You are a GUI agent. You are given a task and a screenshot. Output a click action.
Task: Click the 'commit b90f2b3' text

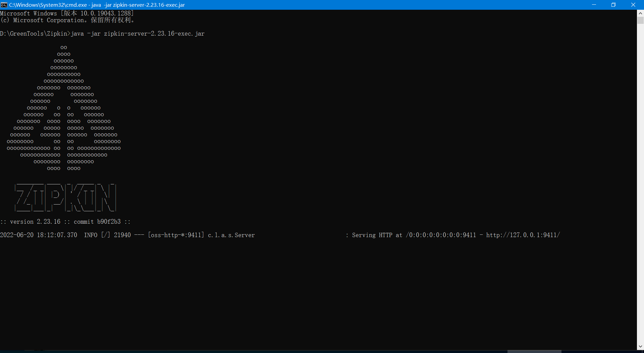point(97,222)
